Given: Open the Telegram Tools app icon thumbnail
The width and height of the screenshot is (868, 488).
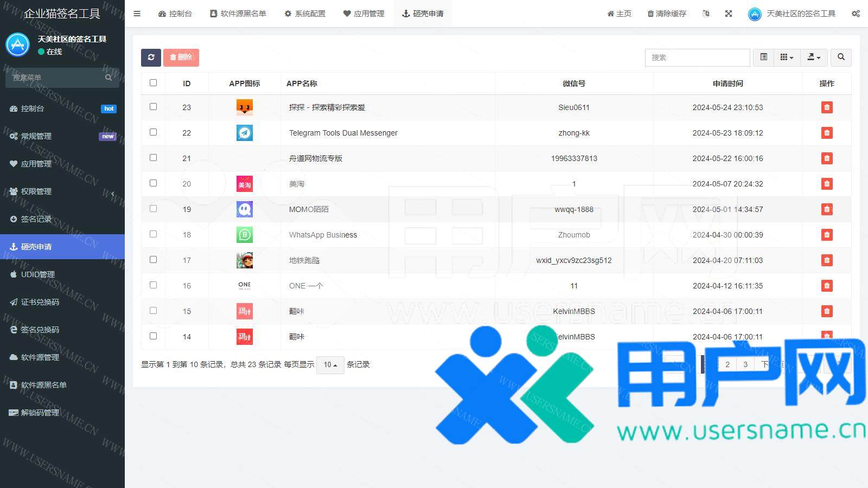Looking at the screenshot, I should point(245,133).
